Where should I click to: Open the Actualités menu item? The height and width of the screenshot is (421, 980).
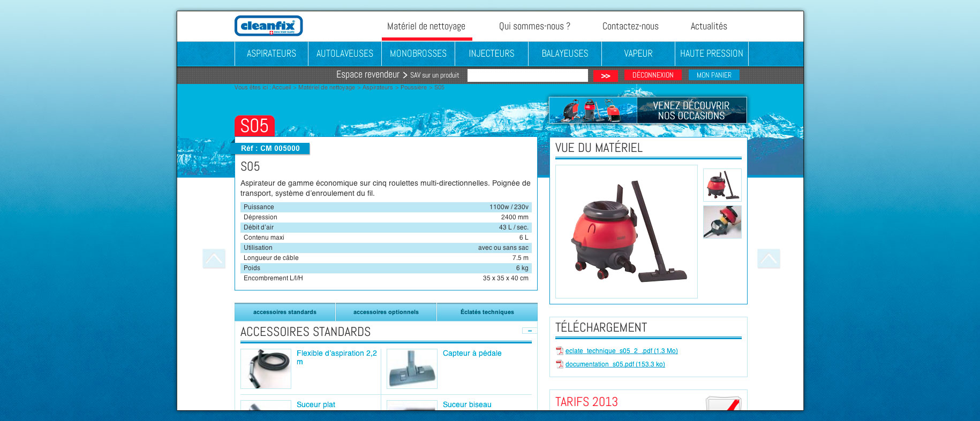coord(708,26)
